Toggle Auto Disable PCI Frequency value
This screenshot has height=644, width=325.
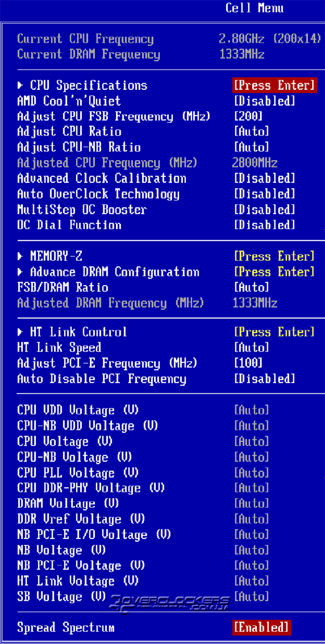point(265,379)
